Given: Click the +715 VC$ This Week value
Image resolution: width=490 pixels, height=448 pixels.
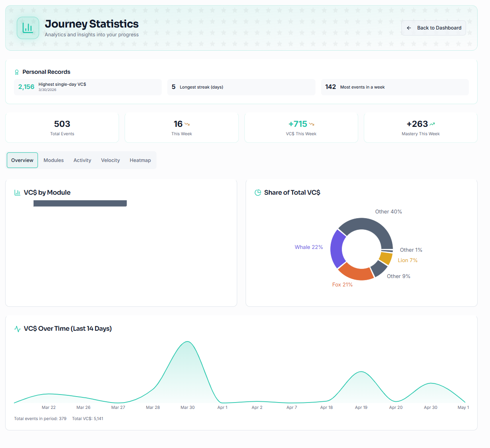Looking at the screenshot, I should [x=298, y=124].
